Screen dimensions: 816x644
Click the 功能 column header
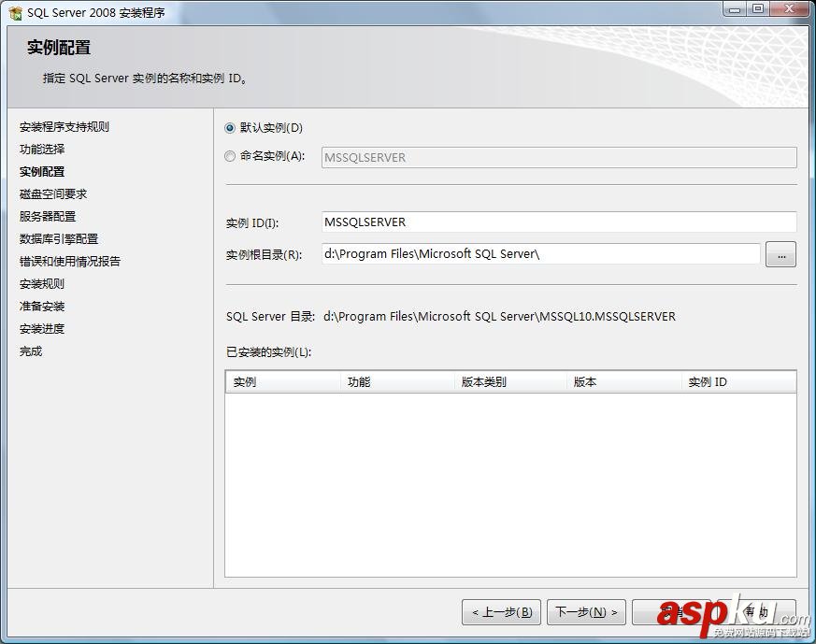pyautogui.click(x=397, y=382)
